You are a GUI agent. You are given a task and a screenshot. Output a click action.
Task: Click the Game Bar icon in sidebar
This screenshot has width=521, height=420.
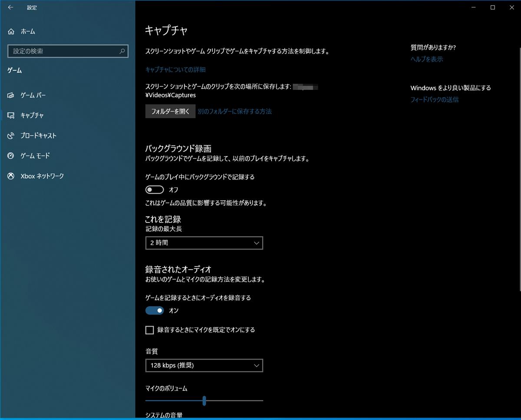pos(11,95)
